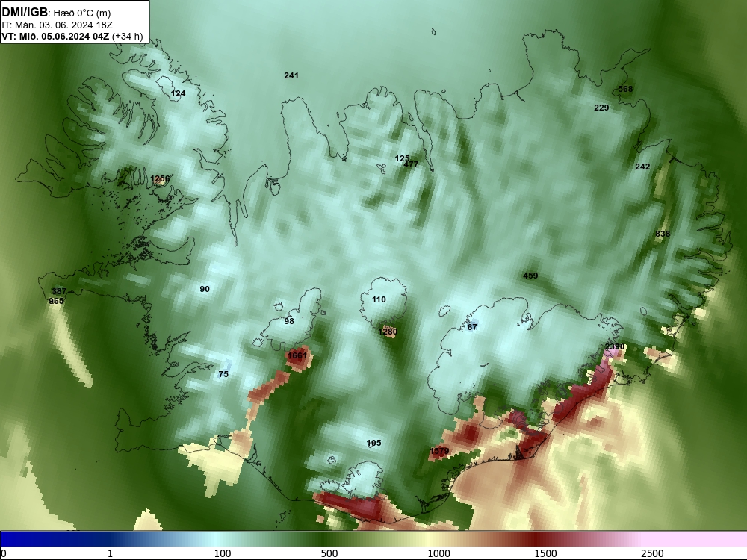The width and height of the screenshot is (747, 560).
Task: Select the 1280 value label
Action: pyautogui.click(x=388, y=332)
